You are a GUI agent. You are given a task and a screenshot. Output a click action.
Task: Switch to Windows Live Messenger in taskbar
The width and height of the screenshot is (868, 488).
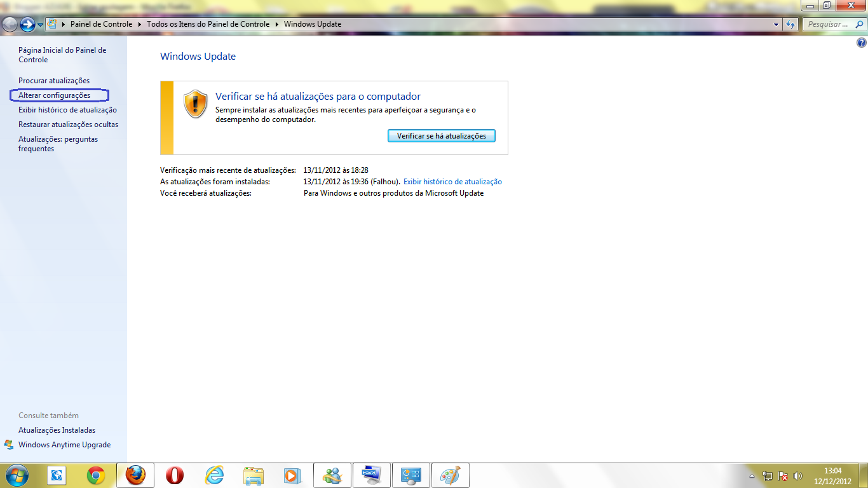coord(332,475)
